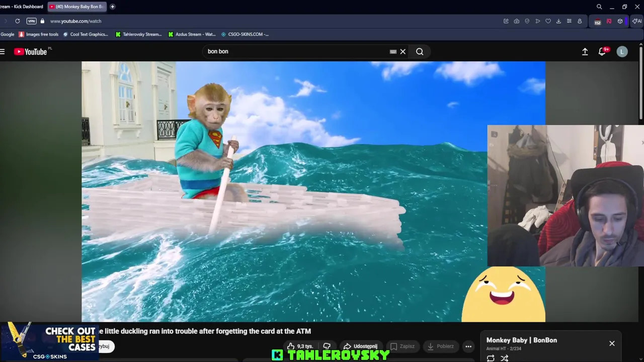The image size is (644, 362).
Task: Click the Zapisz save button
Action: 403,346
